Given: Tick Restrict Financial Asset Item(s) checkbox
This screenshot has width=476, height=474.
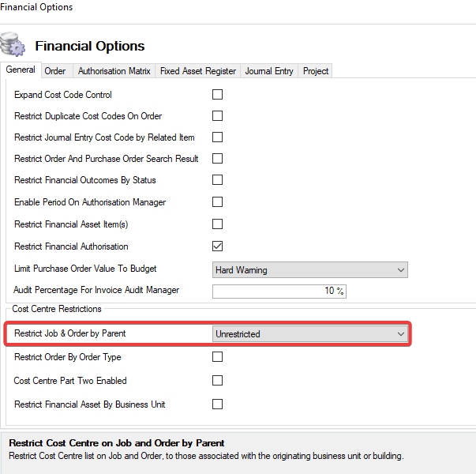Looking at the screenshot, I should tap(218, 224).
